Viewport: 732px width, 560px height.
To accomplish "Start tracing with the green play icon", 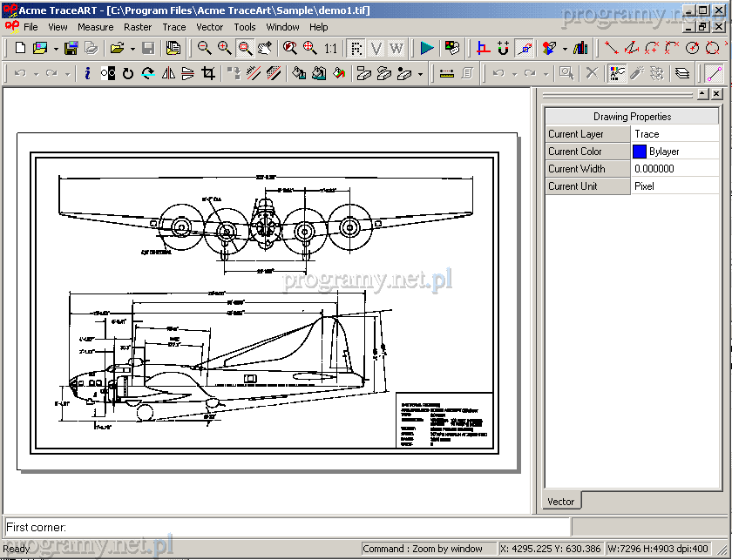I will [x=426, y=48].
